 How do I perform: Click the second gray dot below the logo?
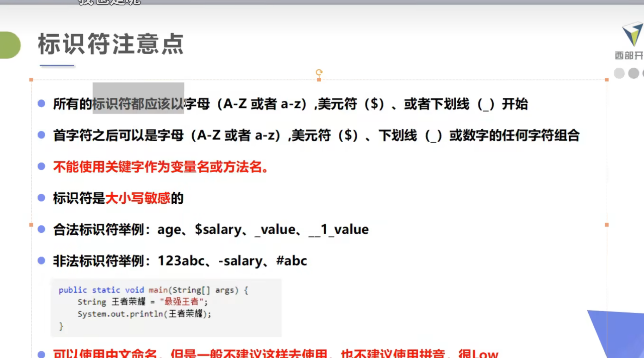(x=633, y=73)
